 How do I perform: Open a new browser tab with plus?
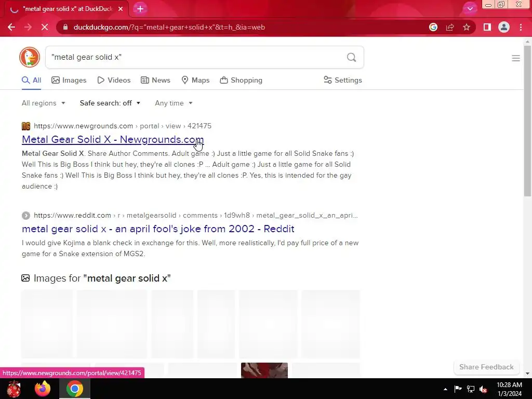point(140,9)
